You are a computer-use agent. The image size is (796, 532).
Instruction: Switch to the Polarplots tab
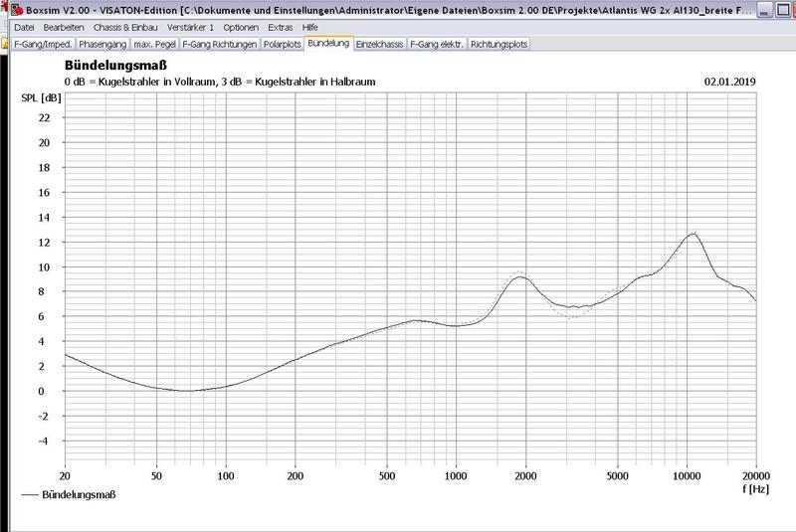tap(282, 45)
